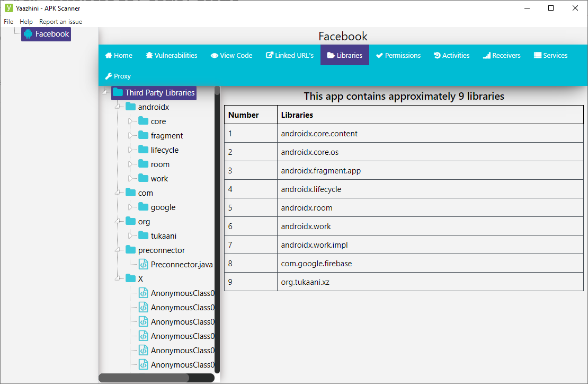Click the Receivers signal bars icon
This screenshot has width=588, height=384.
(487, 56)
